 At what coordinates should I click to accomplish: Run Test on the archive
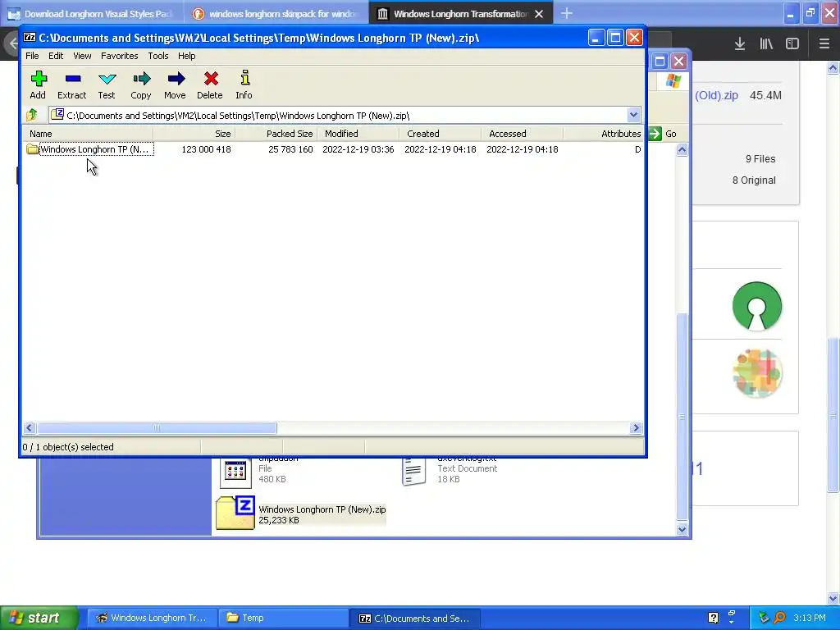pyautogui.click(x=107, y=84)
